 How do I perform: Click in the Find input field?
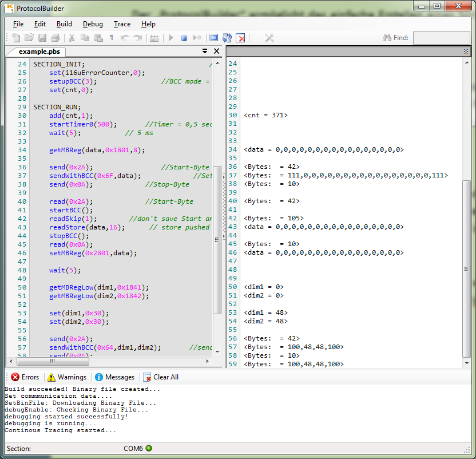(x=441, y=38)
